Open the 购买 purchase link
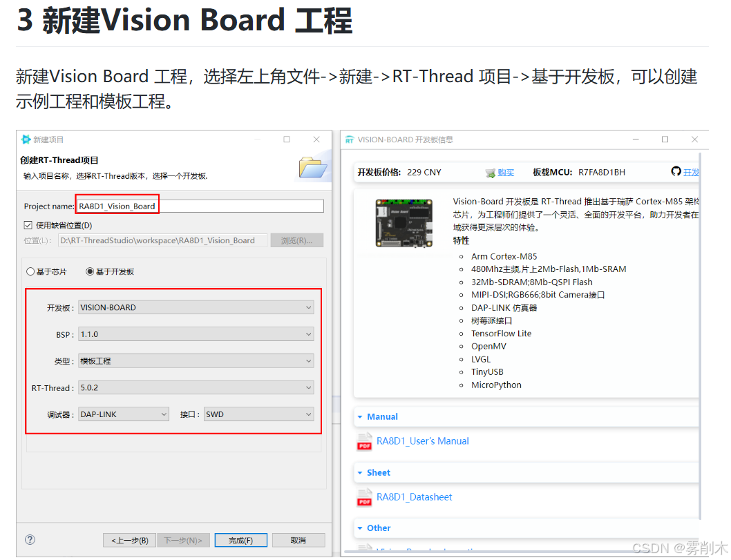The width and height of the screenshot is (731, 560). pyautogui.click(x=506, y=173)
